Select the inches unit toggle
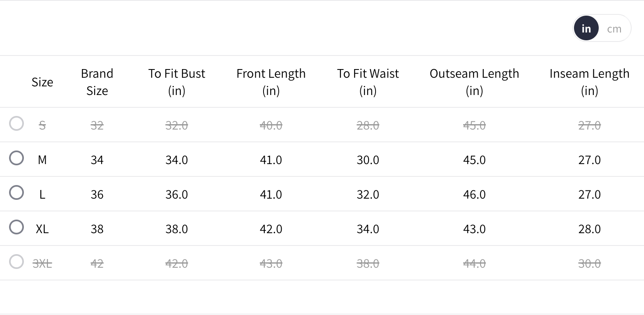Image resolution: width=644 pixels, height=315 pixels. click(586, 29)
